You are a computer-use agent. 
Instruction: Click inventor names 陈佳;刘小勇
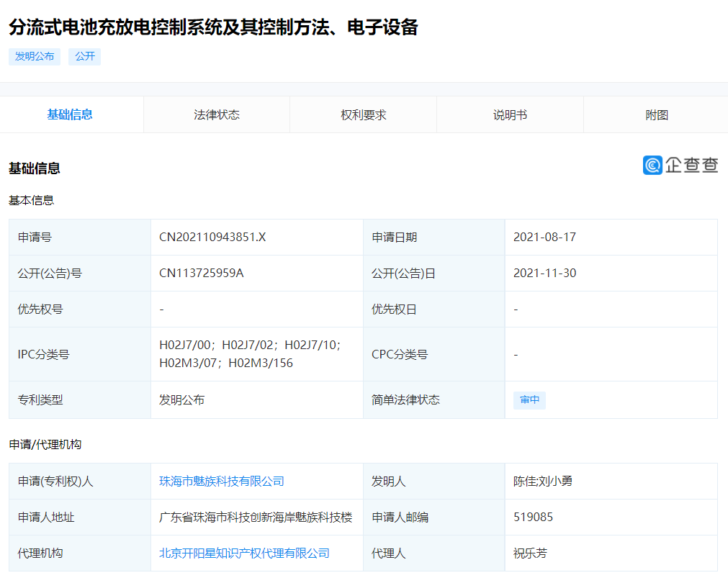coord(543,482)
